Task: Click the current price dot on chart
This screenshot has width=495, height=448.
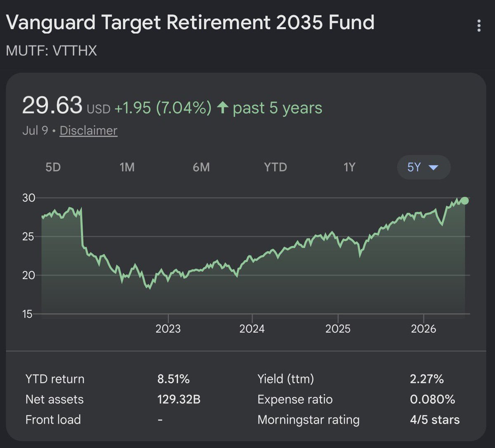Action: tap(465, 200)
